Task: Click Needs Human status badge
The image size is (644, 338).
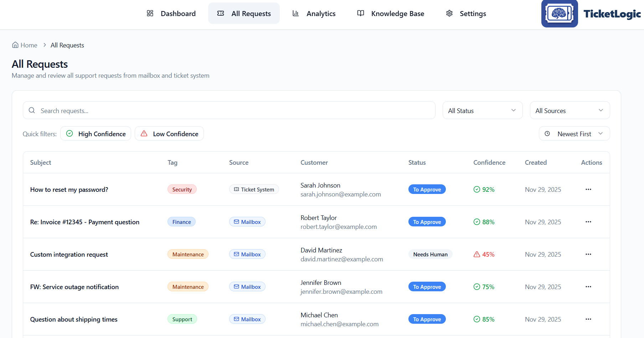Action: pos(430,254)
